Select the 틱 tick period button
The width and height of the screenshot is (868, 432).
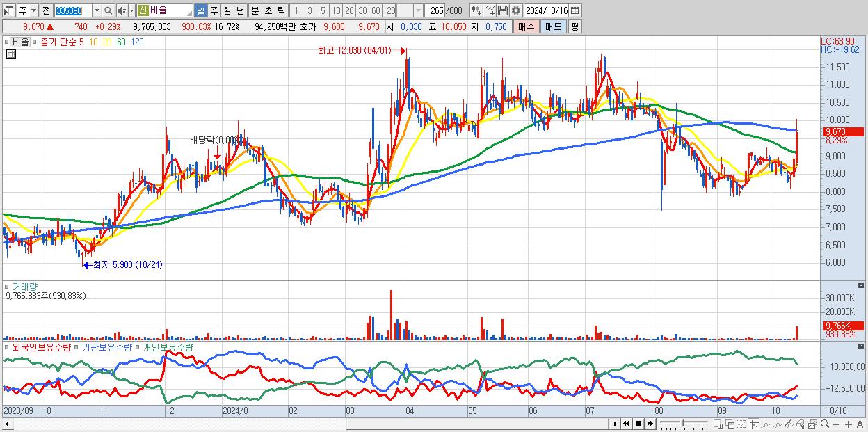pos(281,10)
